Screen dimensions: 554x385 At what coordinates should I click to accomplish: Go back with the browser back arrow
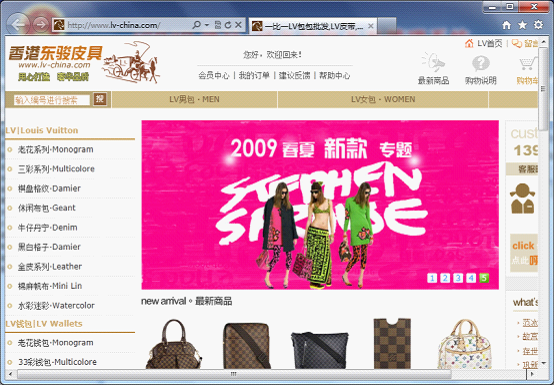18,24
